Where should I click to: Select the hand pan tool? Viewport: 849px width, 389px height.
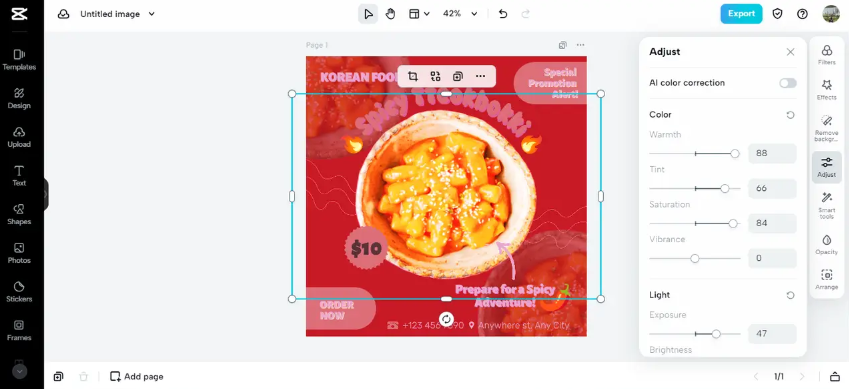(x=390, y=14)
